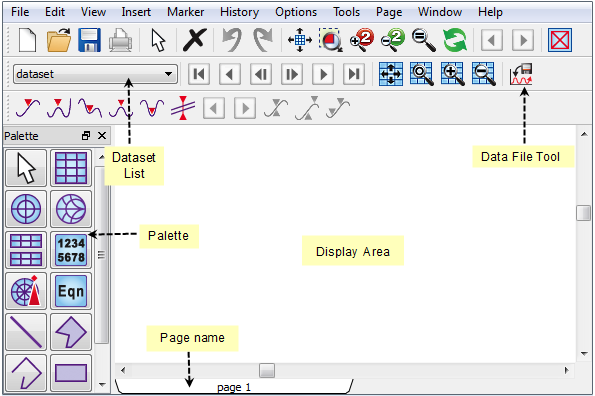Viewport: 595px width, 396px height.
Task: Click the peak marker icon
Action: 59,108
